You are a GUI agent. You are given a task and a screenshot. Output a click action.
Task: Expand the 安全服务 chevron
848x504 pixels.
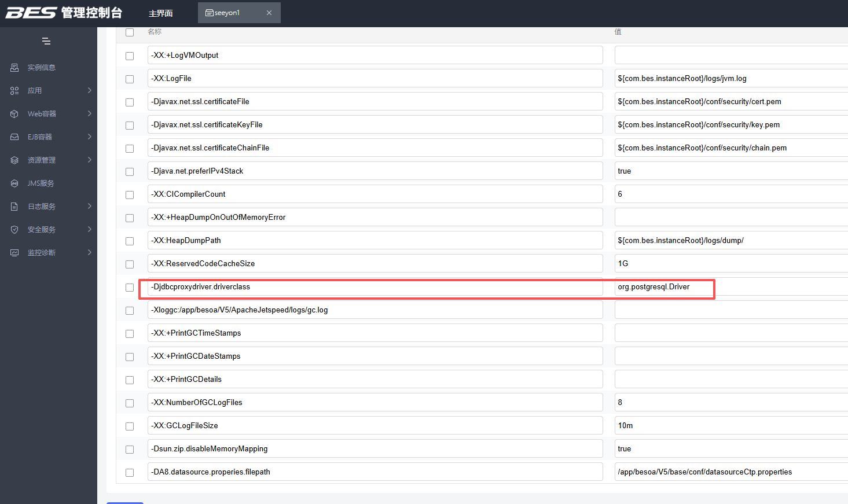click(x=90, y=229)
